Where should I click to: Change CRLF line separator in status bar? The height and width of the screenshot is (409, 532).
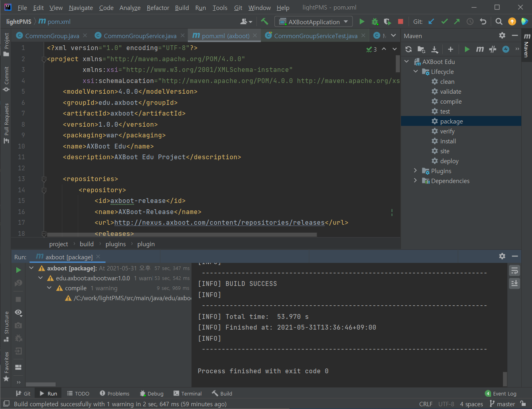(x=426, y=404)
